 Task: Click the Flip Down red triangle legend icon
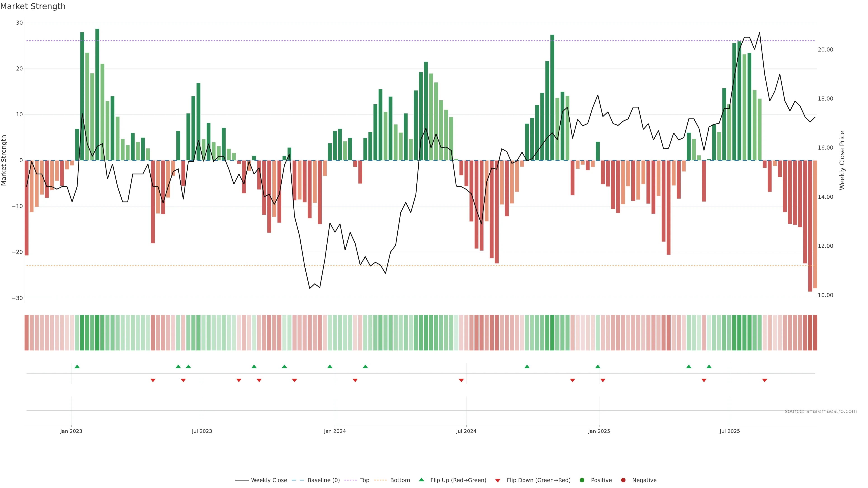pyautogui.click(x=498, y=481)
